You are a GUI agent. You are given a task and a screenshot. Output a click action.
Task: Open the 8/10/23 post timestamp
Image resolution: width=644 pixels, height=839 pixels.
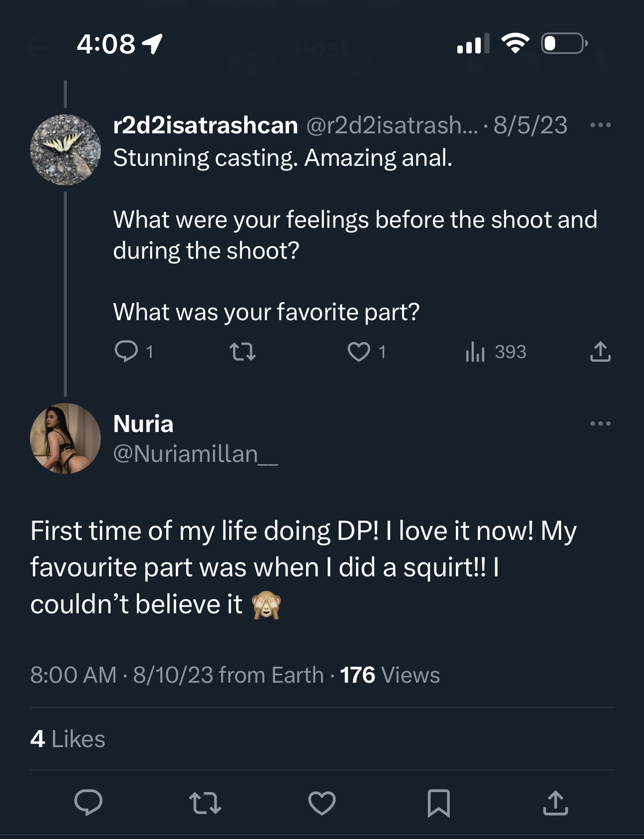coord(172,675)
